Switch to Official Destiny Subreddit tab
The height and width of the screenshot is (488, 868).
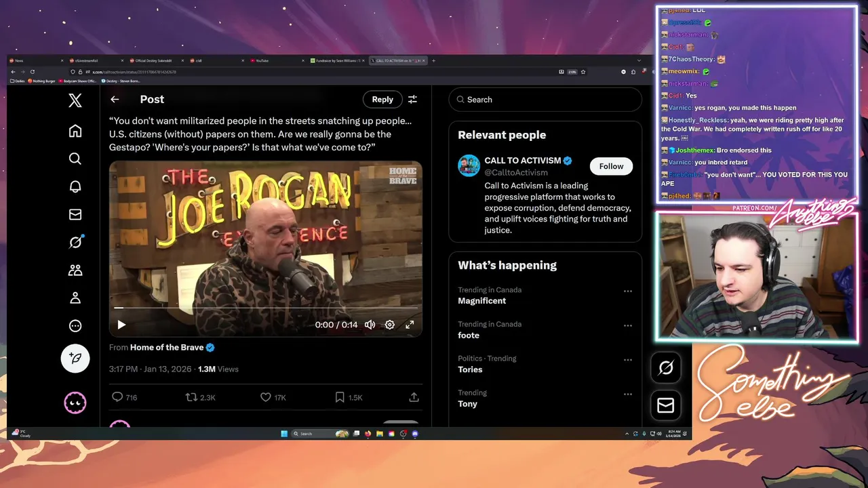(x=155, y=60)
